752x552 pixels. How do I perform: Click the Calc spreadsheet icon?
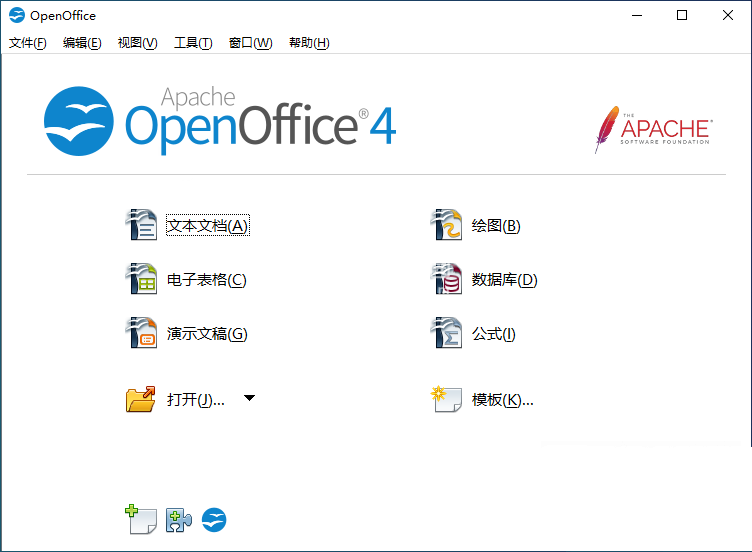(x=141, y=279)
